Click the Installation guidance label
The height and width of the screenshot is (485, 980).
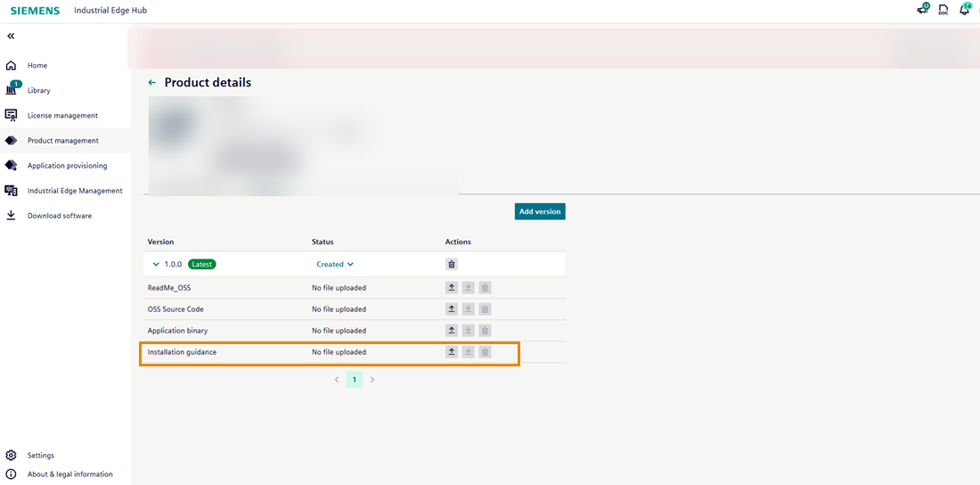(x=182, y=351)
